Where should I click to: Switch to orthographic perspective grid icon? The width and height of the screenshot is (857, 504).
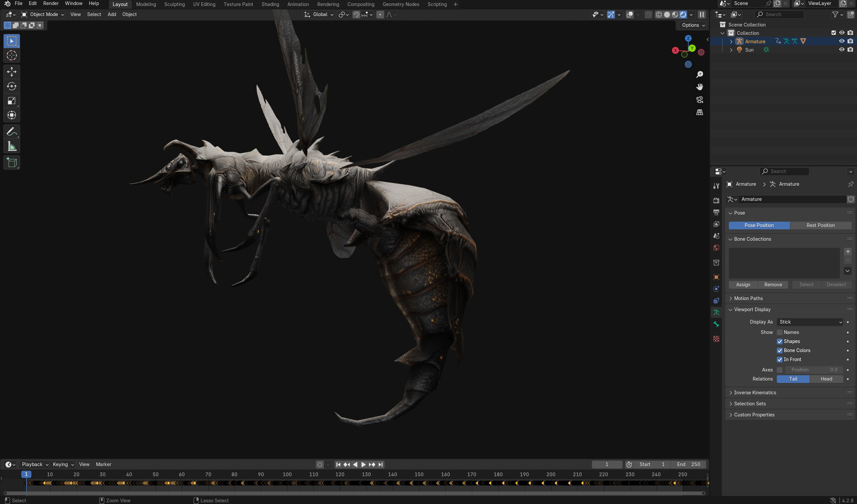700,112
